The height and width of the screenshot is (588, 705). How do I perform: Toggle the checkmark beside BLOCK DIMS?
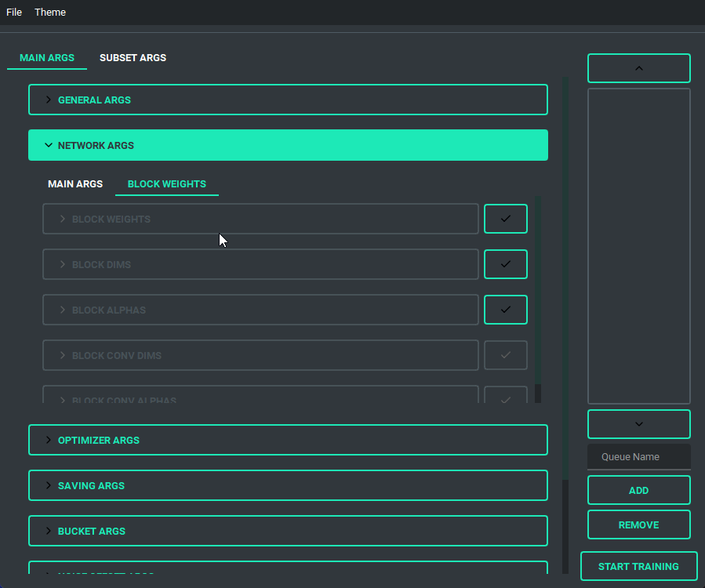[x=505, y=264]
